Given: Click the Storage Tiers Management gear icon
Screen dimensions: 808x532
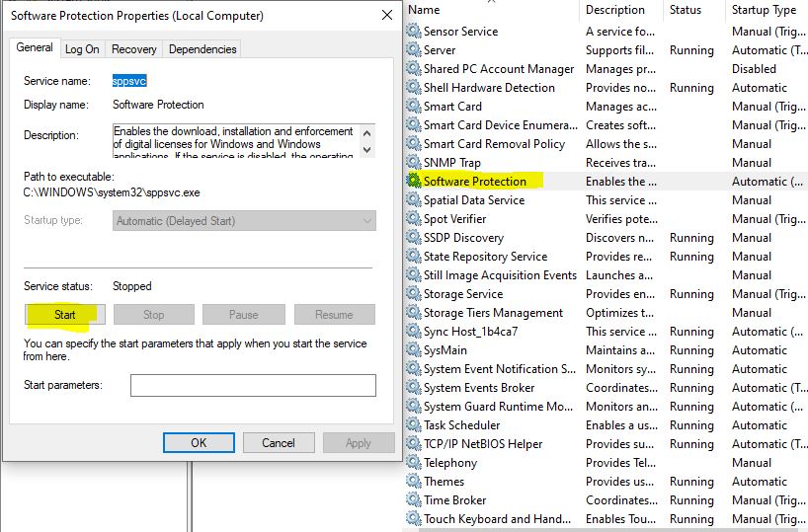Looking at the screenshot, I should [x=414, y=313].
